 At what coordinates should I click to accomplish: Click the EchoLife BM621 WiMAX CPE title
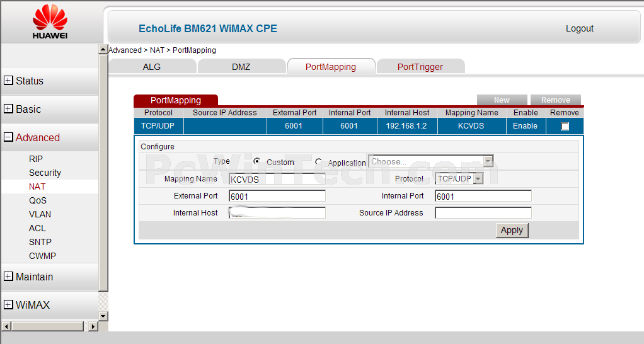[208, 28]
